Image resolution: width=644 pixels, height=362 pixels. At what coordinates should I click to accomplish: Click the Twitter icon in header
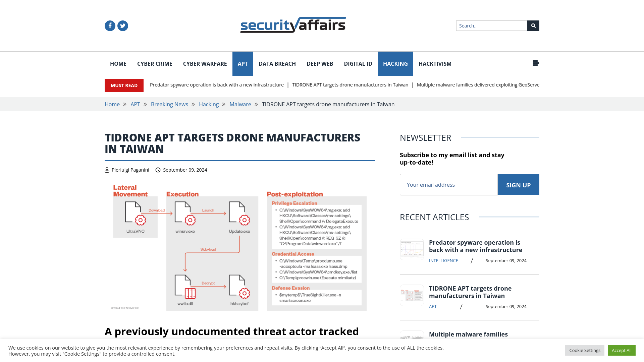tap(122, 25)
